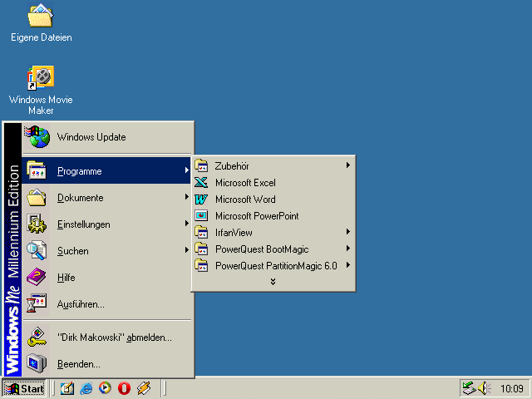Expand the Dokumente submenu arrow
The image size is (532, 399).
pyautogui.click(x=186, y=197)
